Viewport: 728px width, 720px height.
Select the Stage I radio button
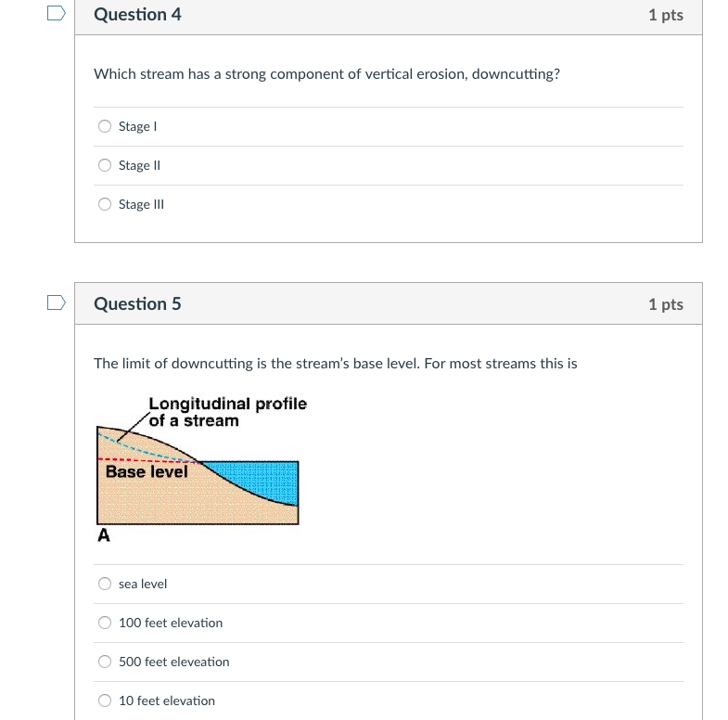point(106,126)
